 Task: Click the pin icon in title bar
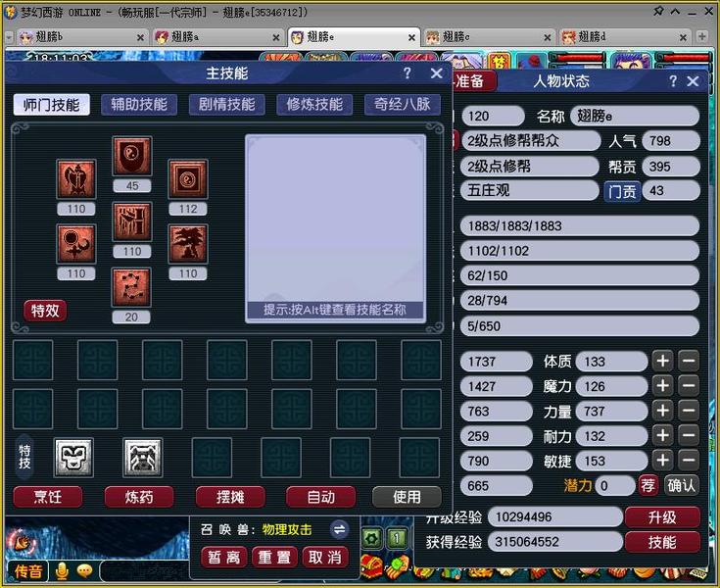pos(658,11)
